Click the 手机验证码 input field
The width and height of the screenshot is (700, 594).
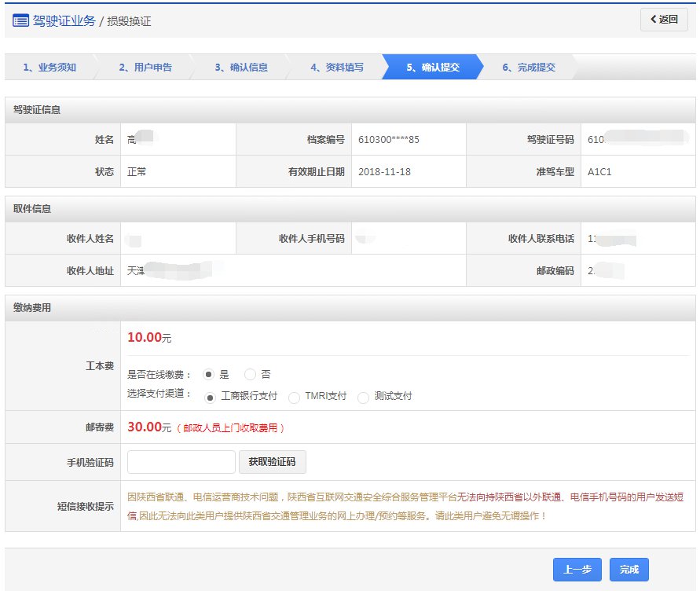(181, 461)
